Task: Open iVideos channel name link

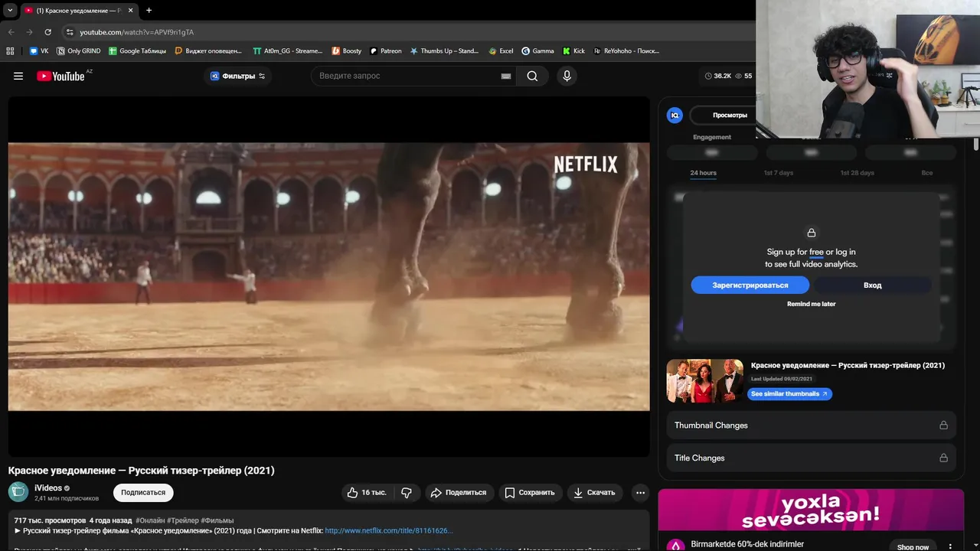Action: (48, 488)
